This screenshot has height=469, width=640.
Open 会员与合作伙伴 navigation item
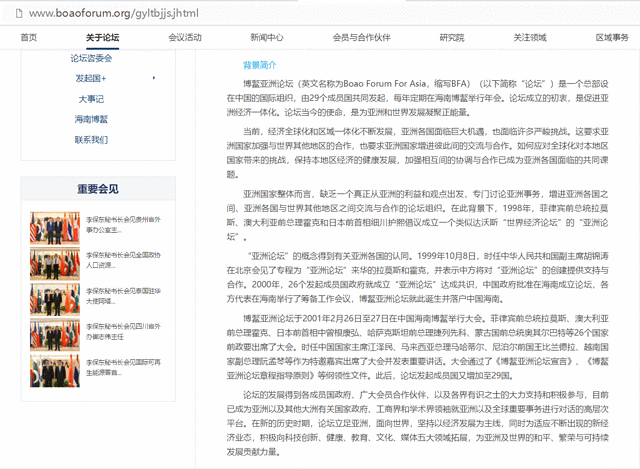[361, 37]
